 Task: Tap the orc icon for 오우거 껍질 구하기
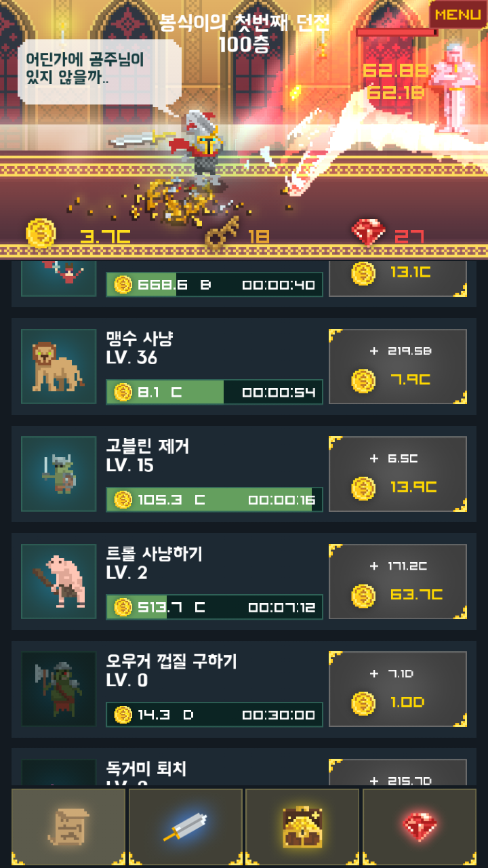(58, 689)
